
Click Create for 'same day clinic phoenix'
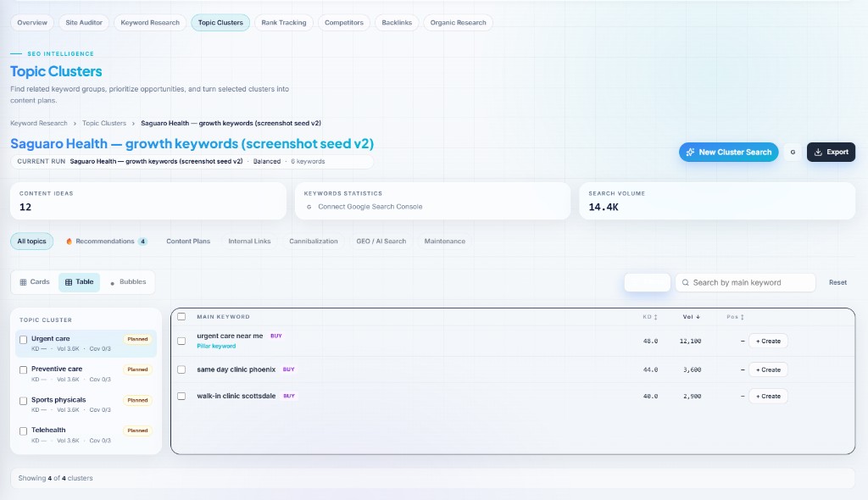[x=768, y=369]
